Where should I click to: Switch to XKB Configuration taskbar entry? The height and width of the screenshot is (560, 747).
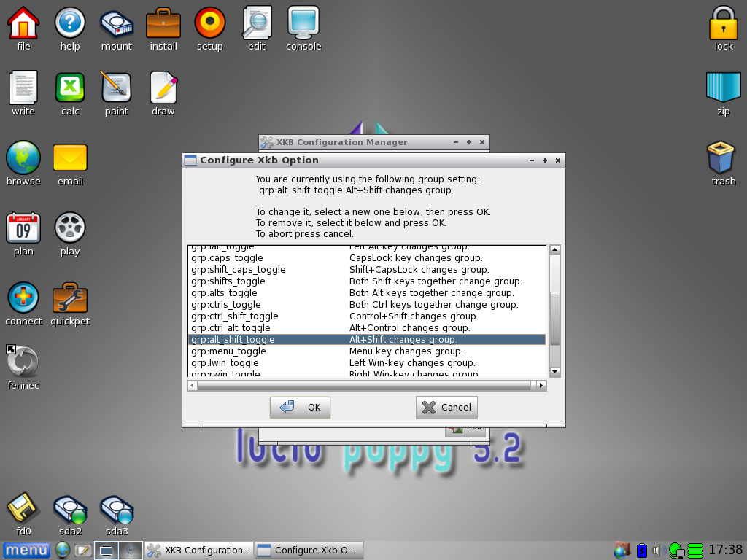(198, 550)
